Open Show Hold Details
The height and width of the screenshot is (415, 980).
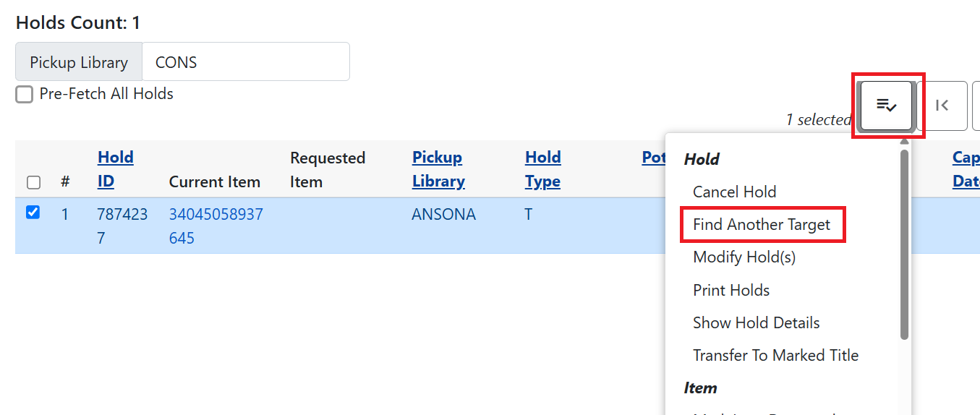(x=756, y=322)
